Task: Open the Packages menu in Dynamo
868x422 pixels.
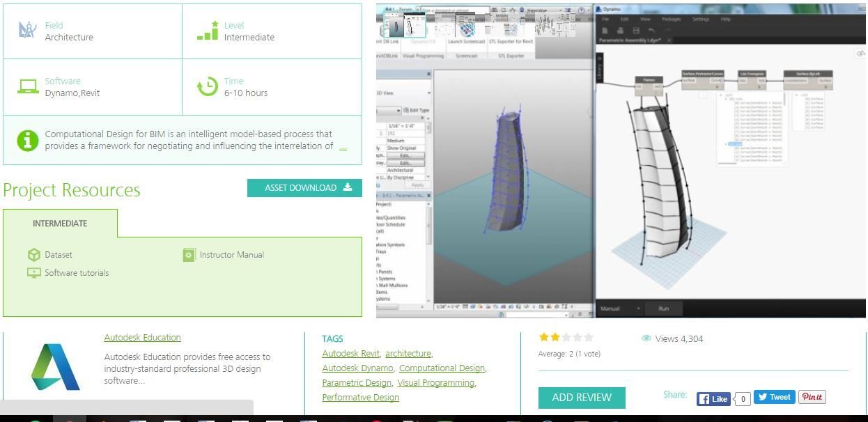Action: (x=672, y=19)
